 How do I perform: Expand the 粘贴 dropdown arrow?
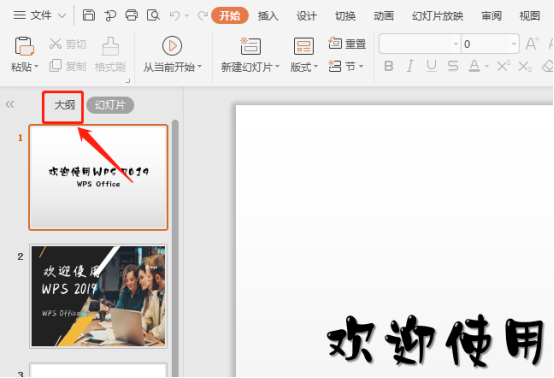tap(37, 67)
